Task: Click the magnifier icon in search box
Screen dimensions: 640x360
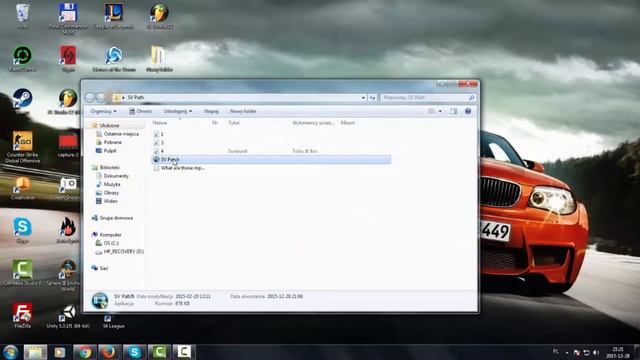Action: pos(472,98)
